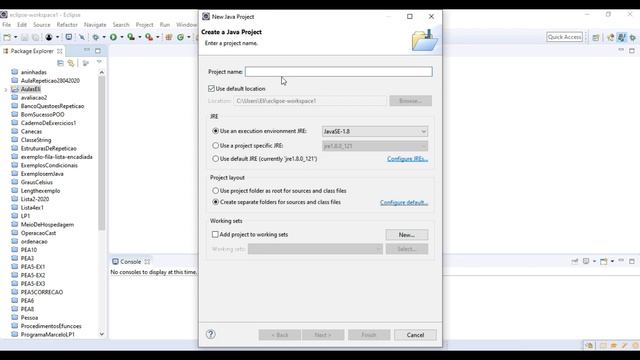This screenshot has height=360, width=640.
Task: Click the Run green play icon
Action: point(113,37)
